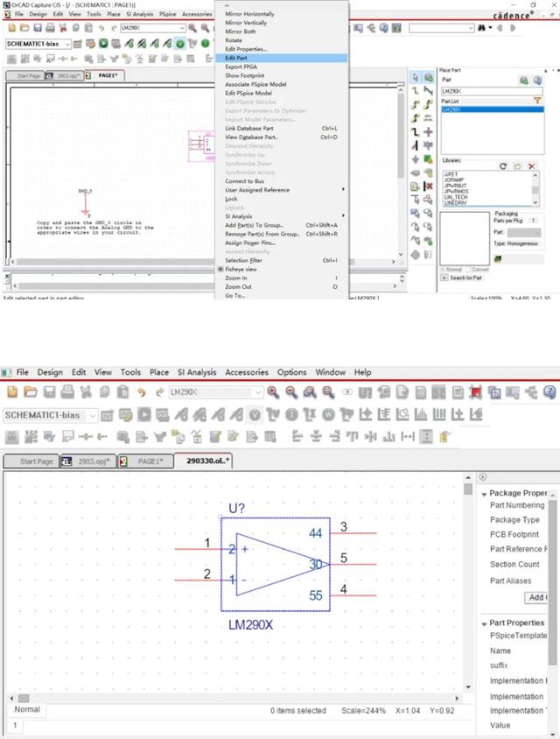Click highlighted voltage marker icon in upper toolbar
Image resolution: width=560 pixels, height=739 pixels.
pos(180,44)
